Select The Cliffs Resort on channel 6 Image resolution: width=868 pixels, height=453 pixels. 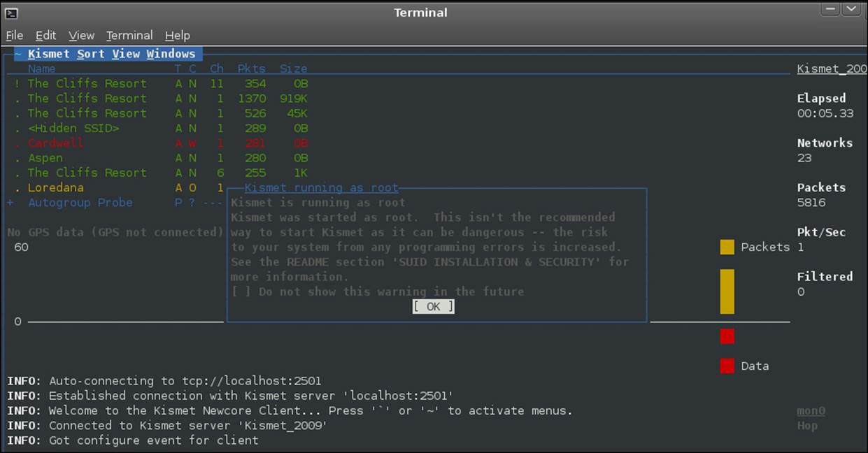[161, 173]
